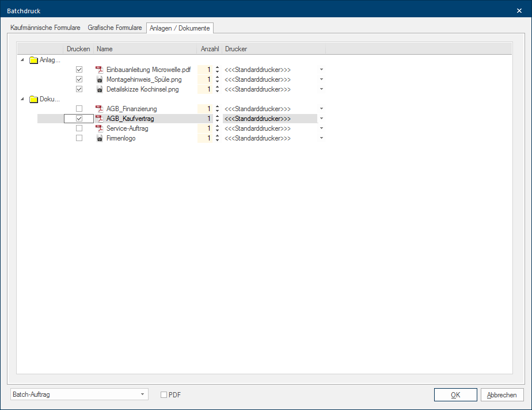Uncheck print for Einbauanleitung Microwelle.pdf
532x410 pixels.
click(79, 70)
